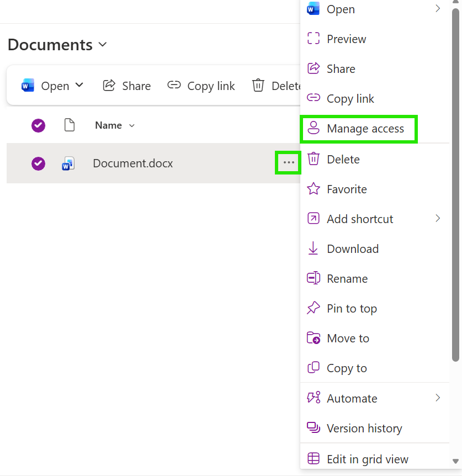The image size is (462, 476).
Task: Click Delete label in the context menu
Action: 343,160
